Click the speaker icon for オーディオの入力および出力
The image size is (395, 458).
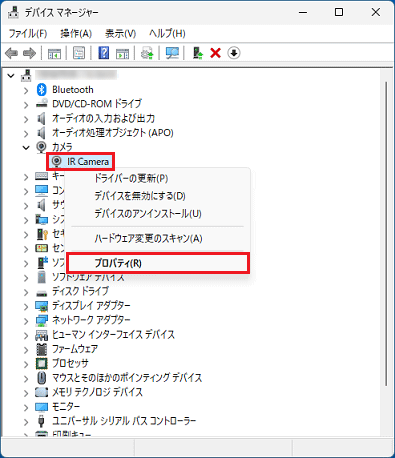[41, 118]
